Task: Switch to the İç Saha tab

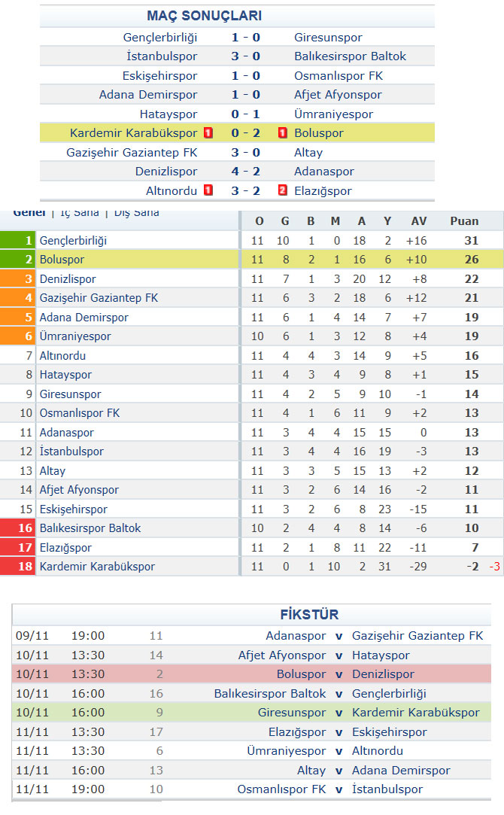Action: point(80,212)
